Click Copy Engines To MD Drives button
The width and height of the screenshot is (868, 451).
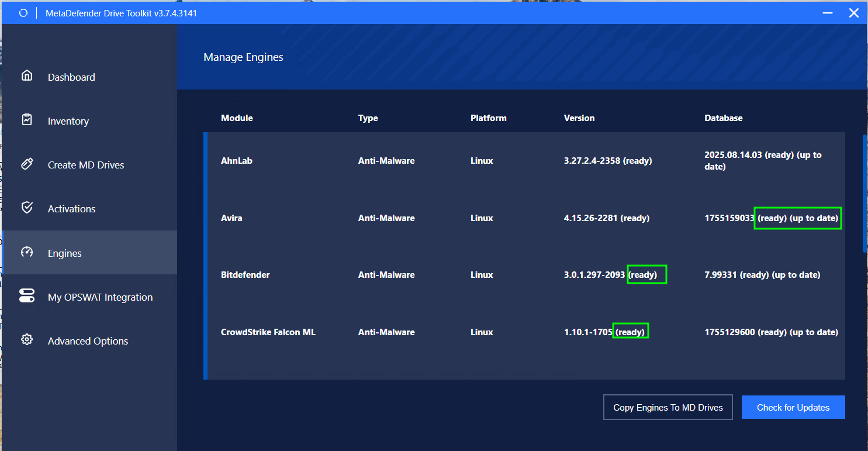tap(668, 408)
